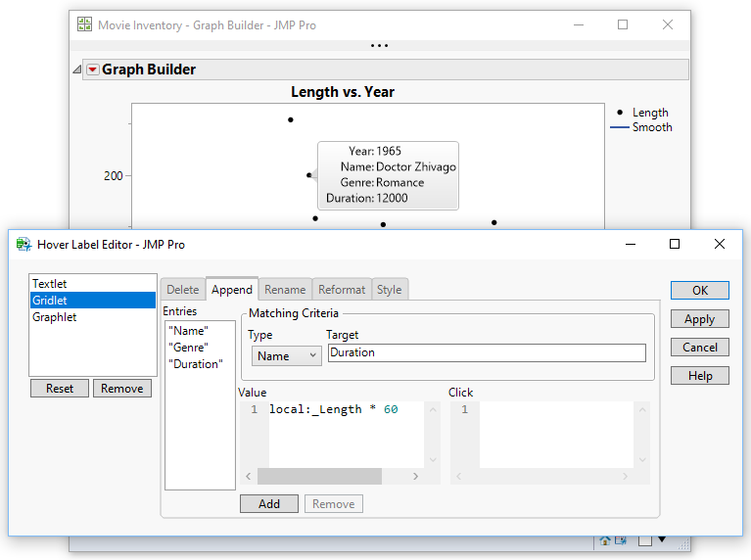Toggle the checkbox in the status bar
The image size is (751, 560).
coord(645,539)
